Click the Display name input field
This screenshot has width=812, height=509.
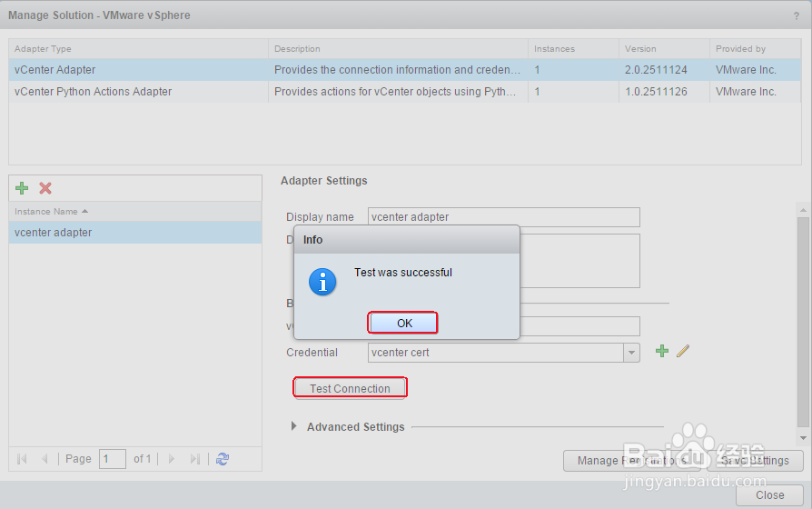[x=504, y=216]
